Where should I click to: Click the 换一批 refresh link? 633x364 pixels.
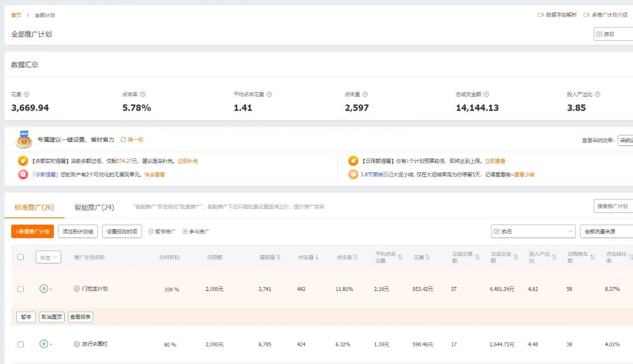click(136, 140)
